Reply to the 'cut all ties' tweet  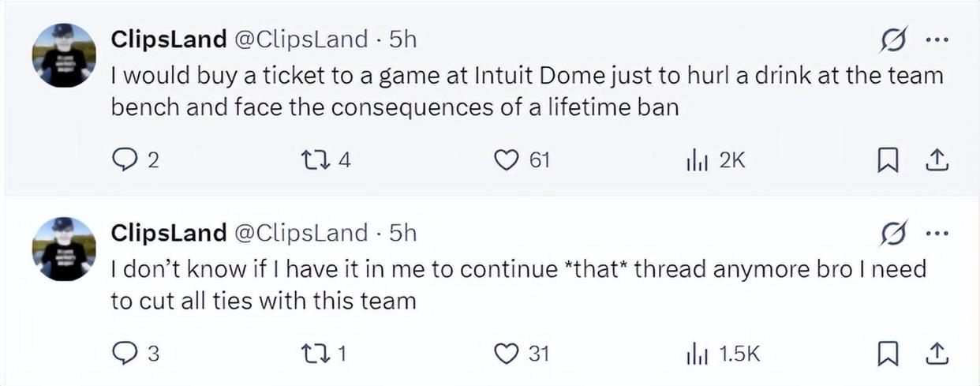pyautogui.click(x=123, y=354)
